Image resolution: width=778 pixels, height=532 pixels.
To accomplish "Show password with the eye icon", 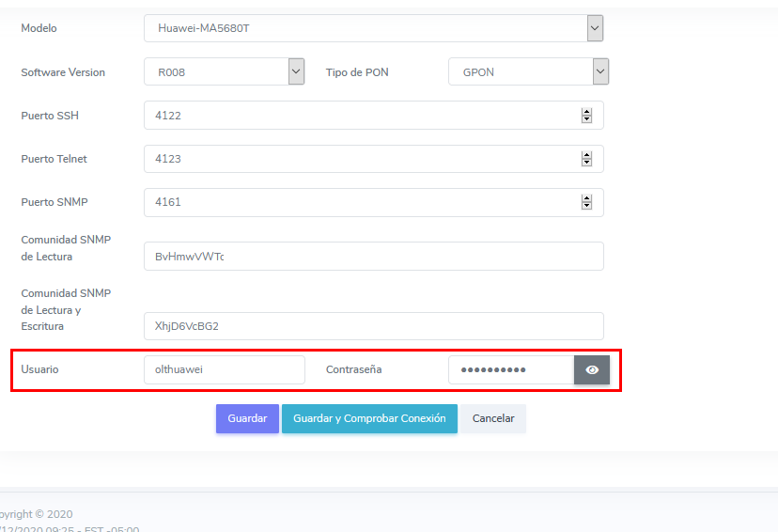I will click(x=592, y=370).
